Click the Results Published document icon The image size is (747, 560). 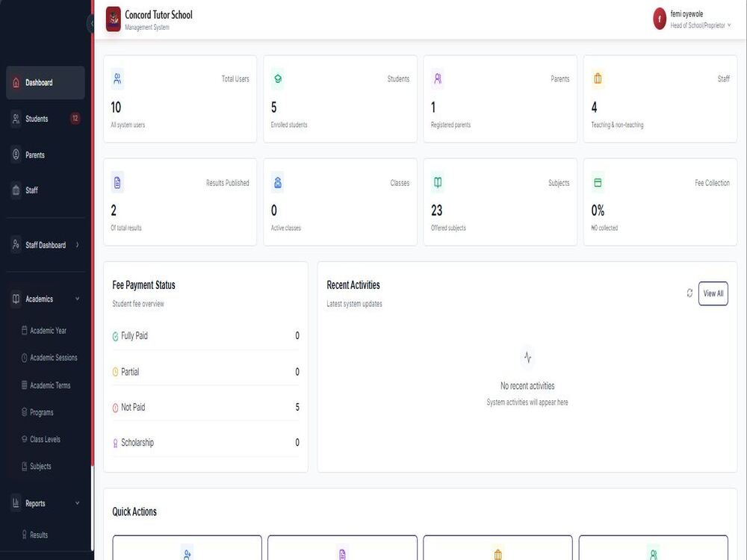[117, 182]
